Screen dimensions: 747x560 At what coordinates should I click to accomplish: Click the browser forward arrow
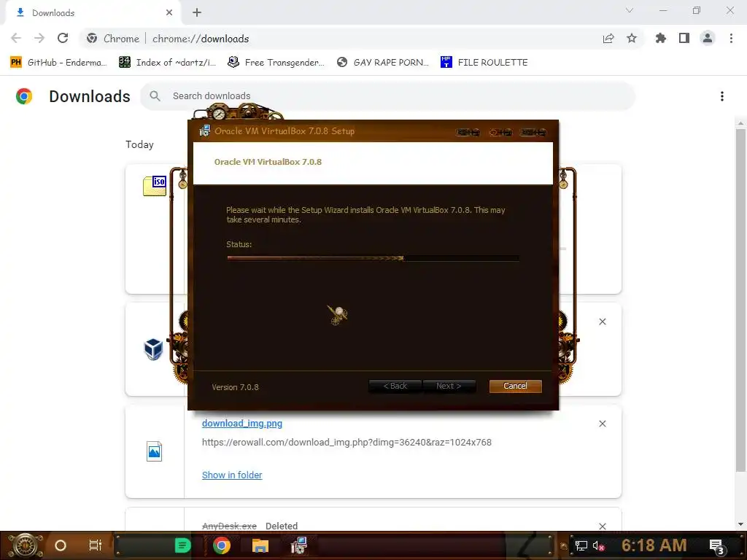39,38
